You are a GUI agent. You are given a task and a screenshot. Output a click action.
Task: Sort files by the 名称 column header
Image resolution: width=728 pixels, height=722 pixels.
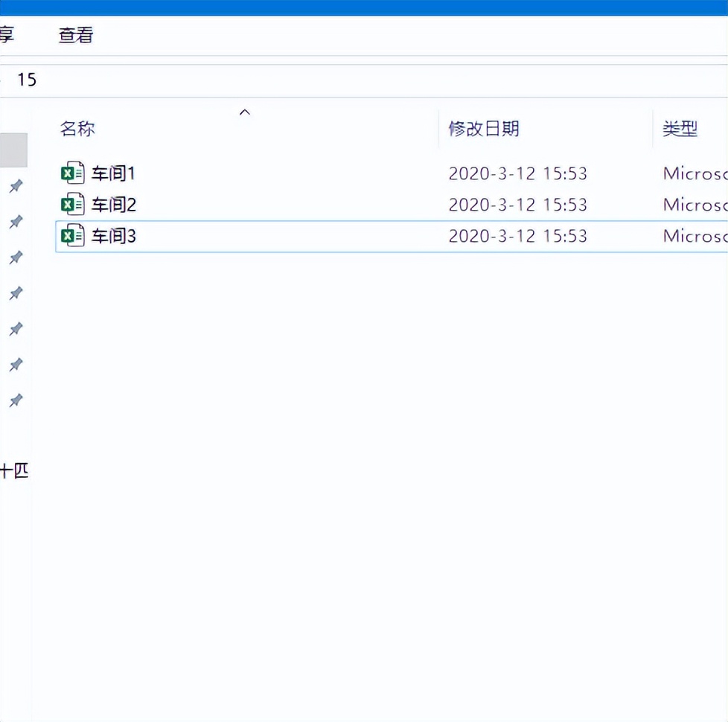[x=77, y=129]
